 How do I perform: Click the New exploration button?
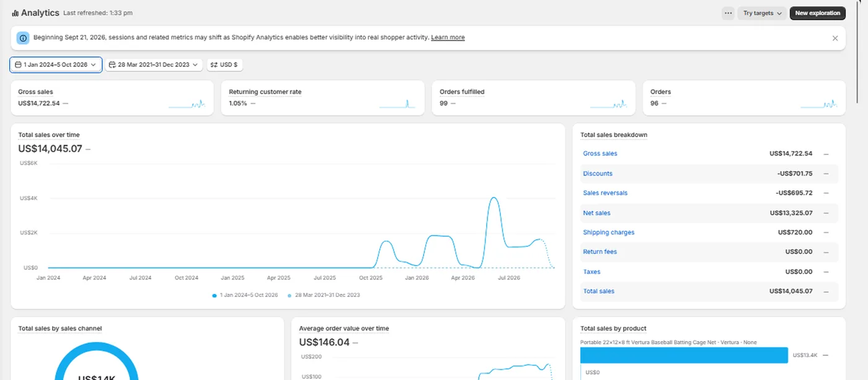pos(817,13)
